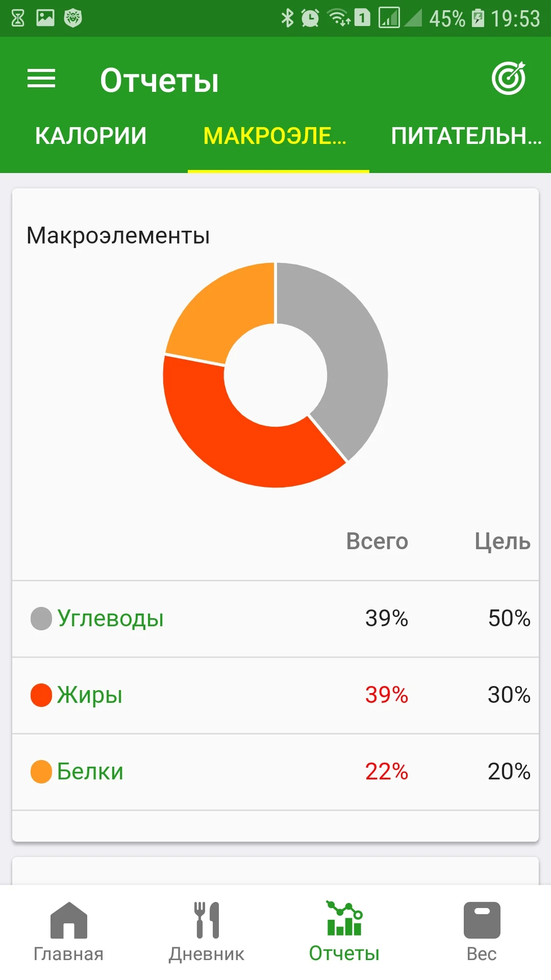Open the Углеводы link
This screenshot has height=980, width=551.
pos(110,619)
